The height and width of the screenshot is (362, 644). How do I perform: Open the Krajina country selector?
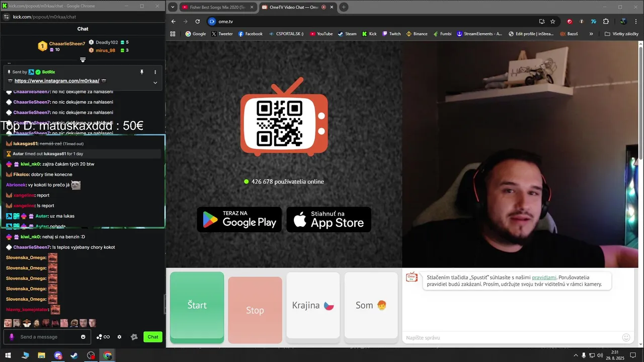tap(313, 307)
